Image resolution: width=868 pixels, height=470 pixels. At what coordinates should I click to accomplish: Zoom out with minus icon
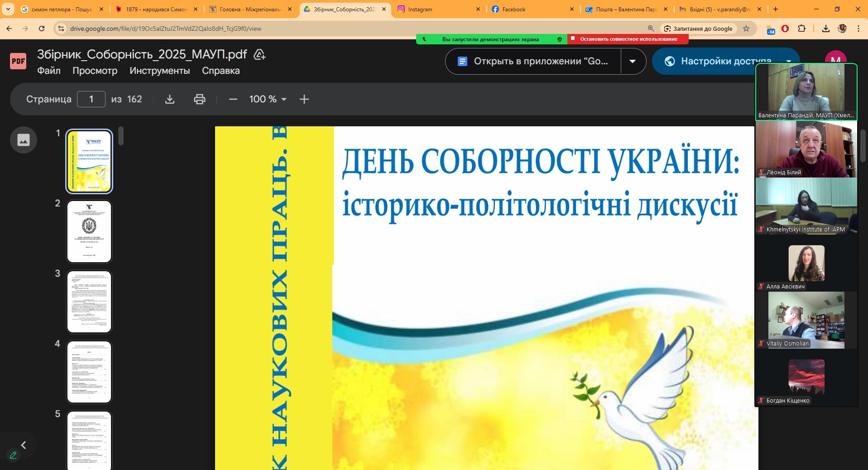point(233,99)
